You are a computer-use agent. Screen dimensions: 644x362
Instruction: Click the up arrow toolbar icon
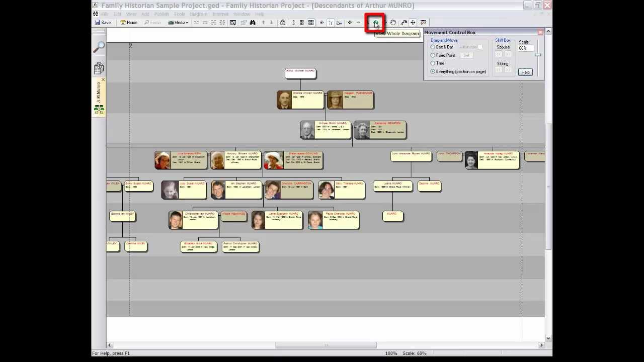tap(263, 23)
